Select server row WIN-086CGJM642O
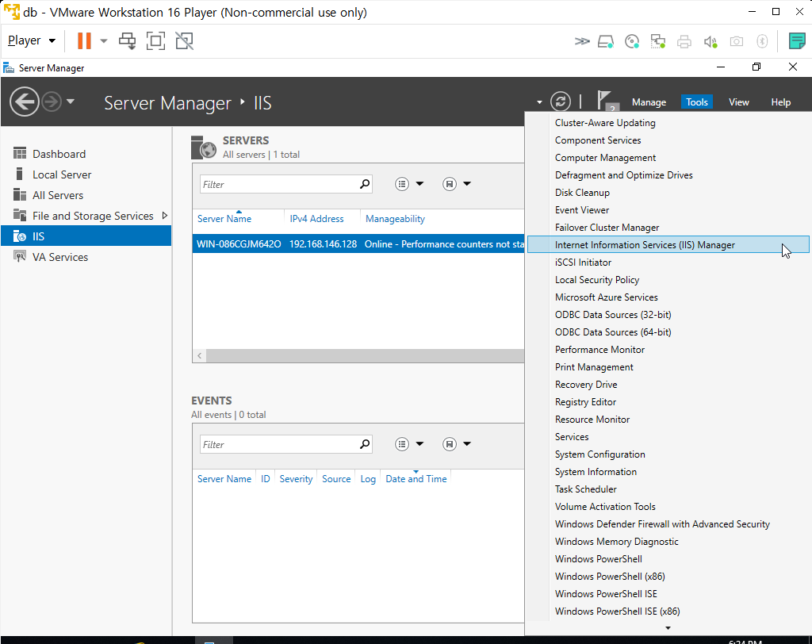This screenshot has height=644, width=812. (358, 244)
